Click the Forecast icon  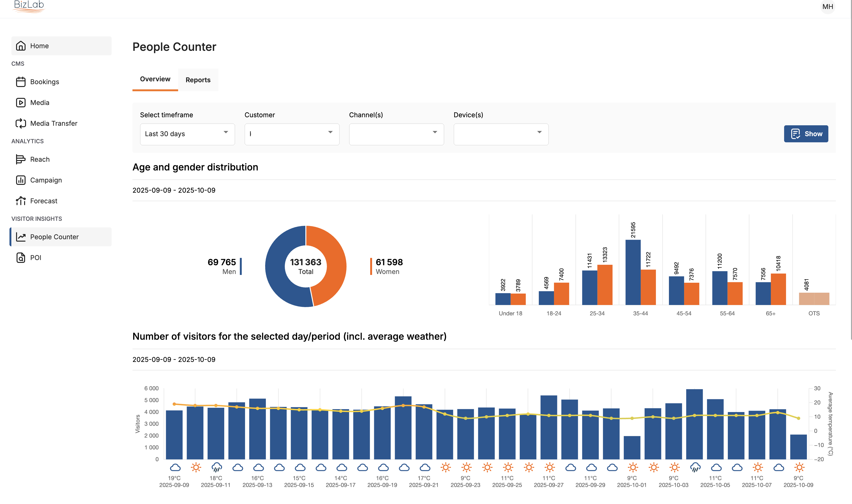coord(21,201)
